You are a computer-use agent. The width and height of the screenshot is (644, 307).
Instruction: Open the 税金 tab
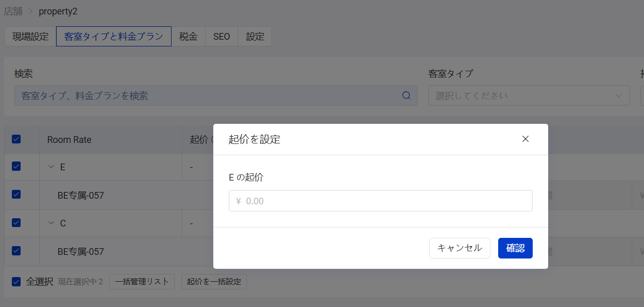[189, 37]
